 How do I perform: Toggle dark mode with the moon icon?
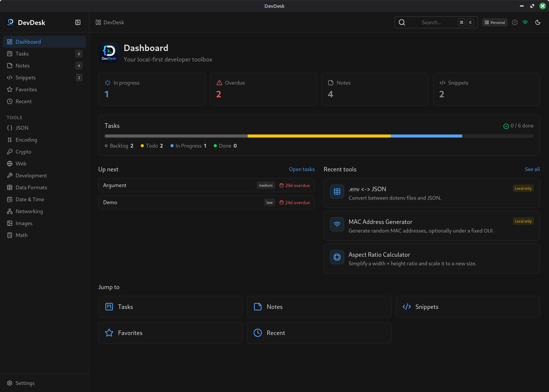(538, 22)
